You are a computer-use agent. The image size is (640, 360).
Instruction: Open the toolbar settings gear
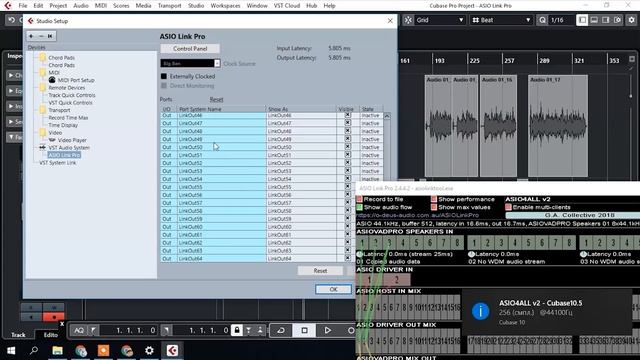[631, 20]
